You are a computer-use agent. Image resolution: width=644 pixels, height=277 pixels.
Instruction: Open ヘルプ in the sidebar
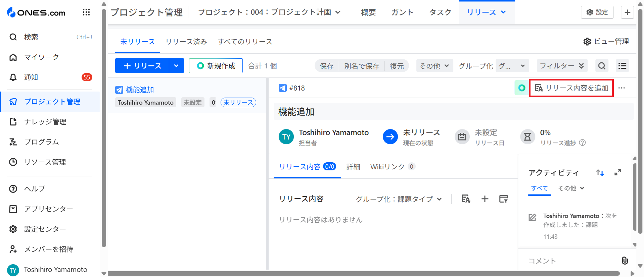[x=50, y=189]
